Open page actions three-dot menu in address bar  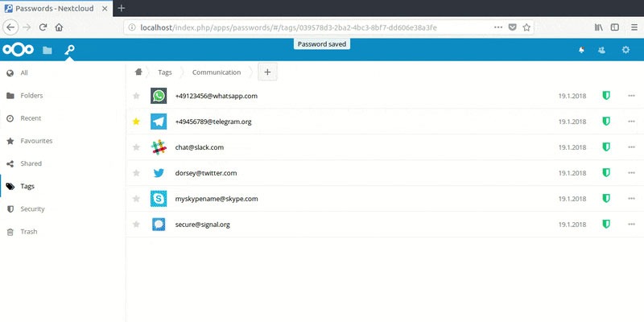[498, 27]
